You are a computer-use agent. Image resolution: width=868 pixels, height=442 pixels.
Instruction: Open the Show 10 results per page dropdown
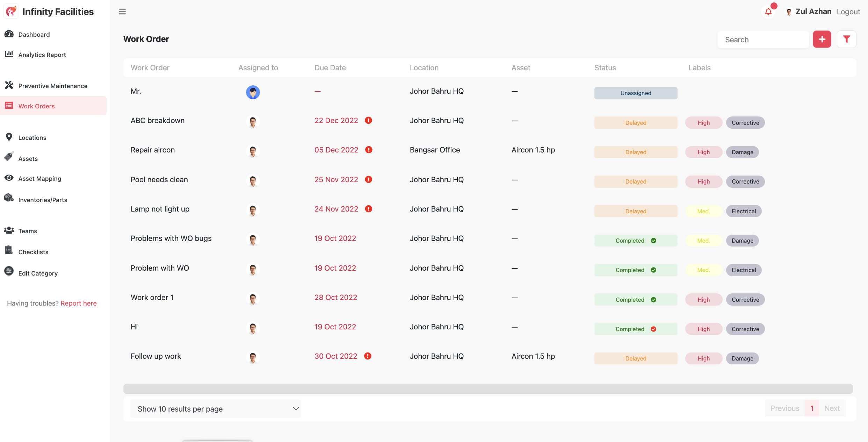click(x=216, y=408)
